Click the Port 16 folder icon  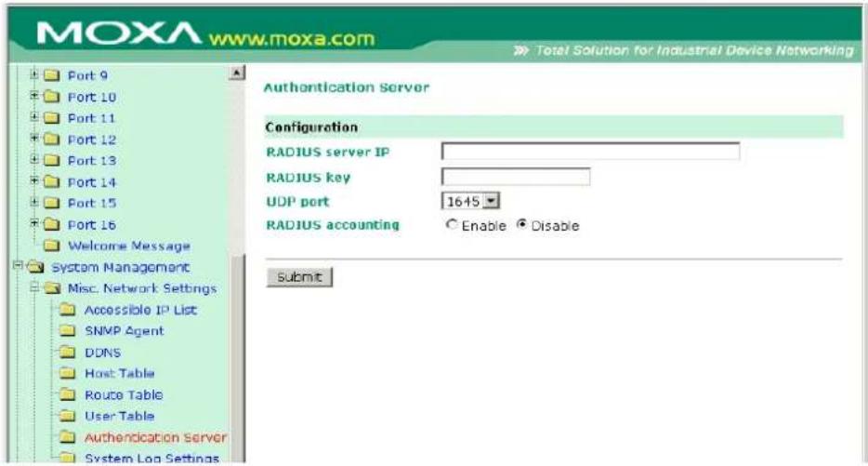(51, 225)
